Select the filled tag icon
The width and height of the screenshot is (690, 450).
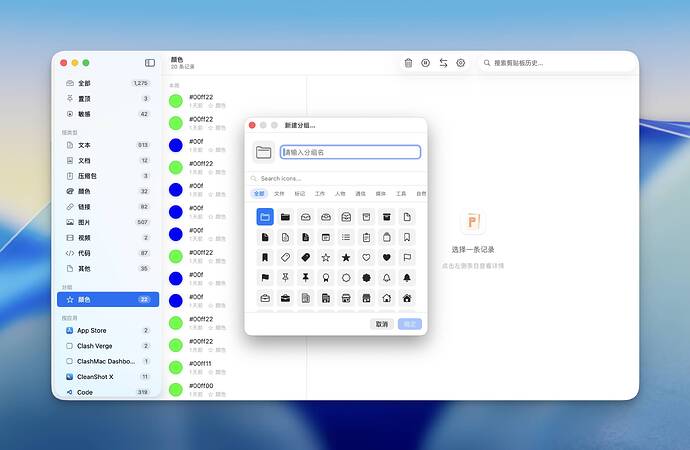pos(305,257)
